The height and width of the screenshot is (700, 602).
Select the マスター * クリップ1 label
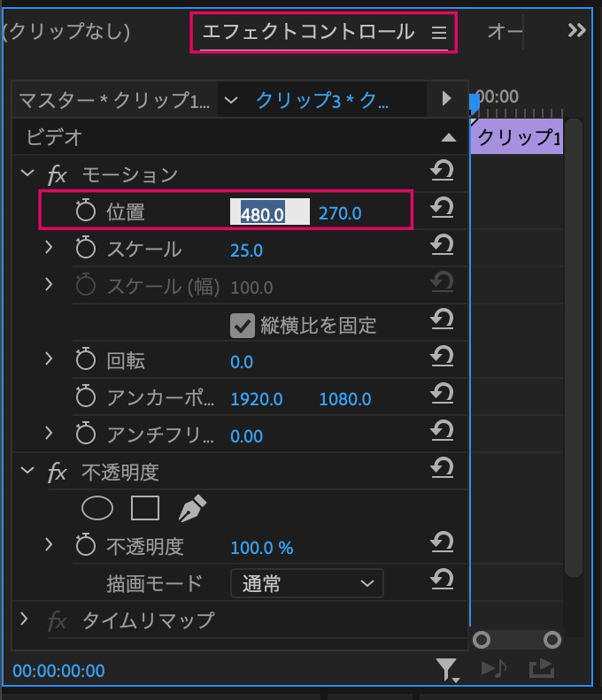pos(114,101)
